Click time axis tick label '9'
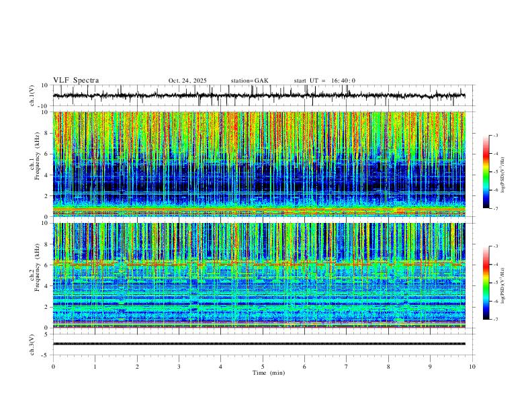 pyautogui.click(x=430, y=367)
